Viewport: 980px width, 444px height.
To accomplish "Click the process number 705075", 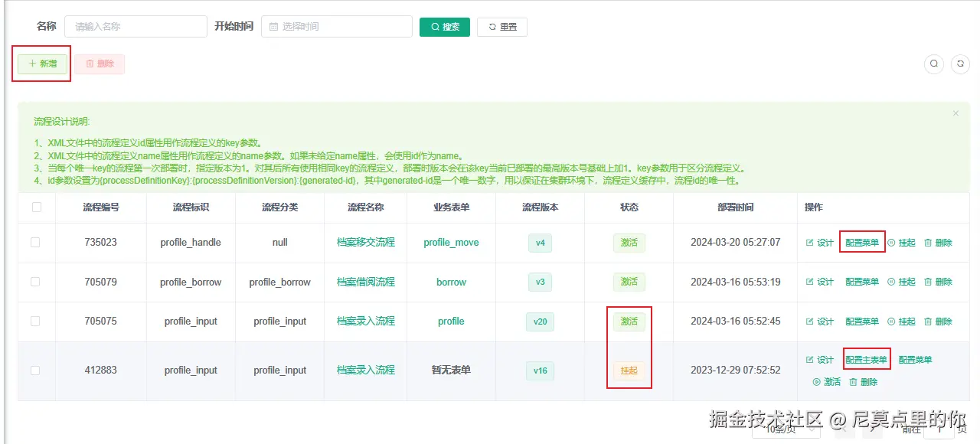I will pos(100,322).
